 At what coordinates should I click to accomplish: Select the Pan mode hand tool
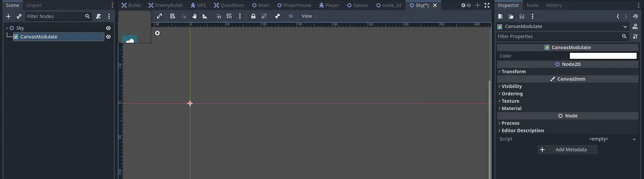click(x=194, y=16)
